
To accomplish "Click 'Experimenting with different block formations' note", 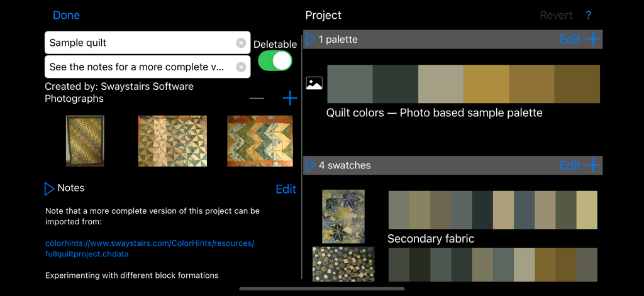I will coord(132,275).
